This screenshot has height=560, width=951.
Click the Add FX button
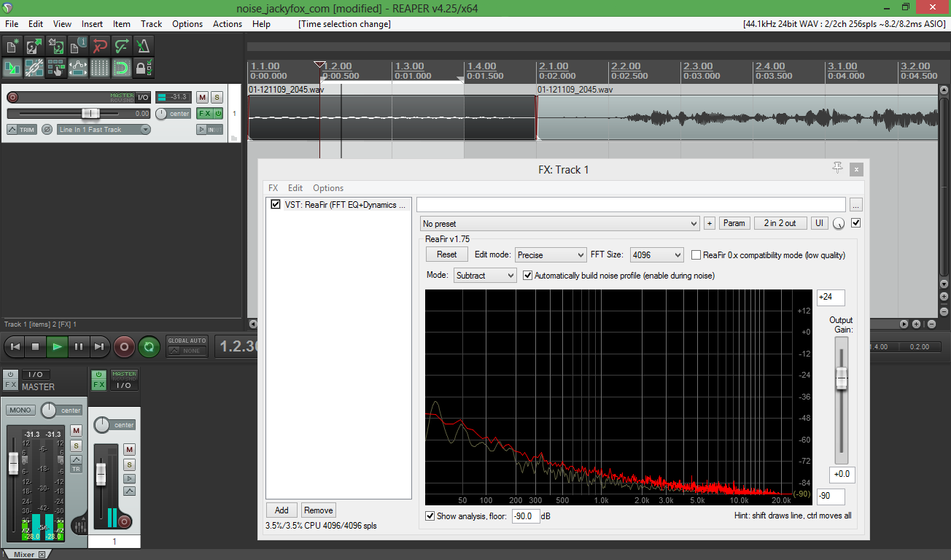(282, 510)
